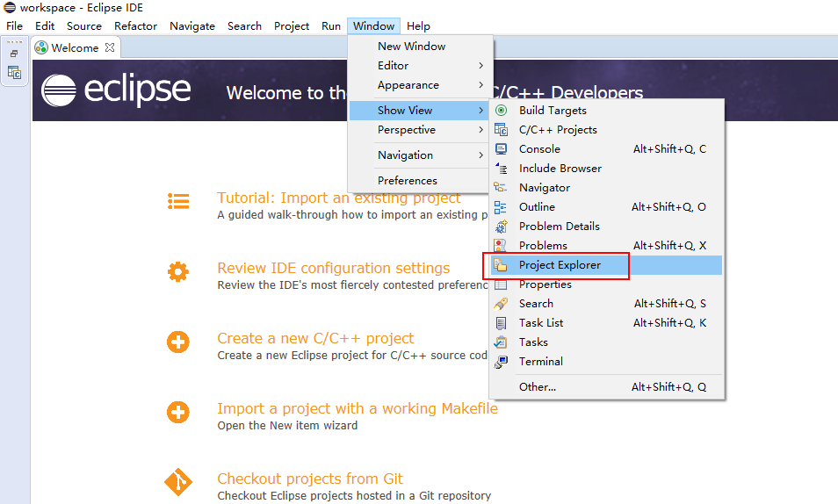Click the Problems view icon
The width and height of the screenshot is (838, 504).
coord(501,246)
